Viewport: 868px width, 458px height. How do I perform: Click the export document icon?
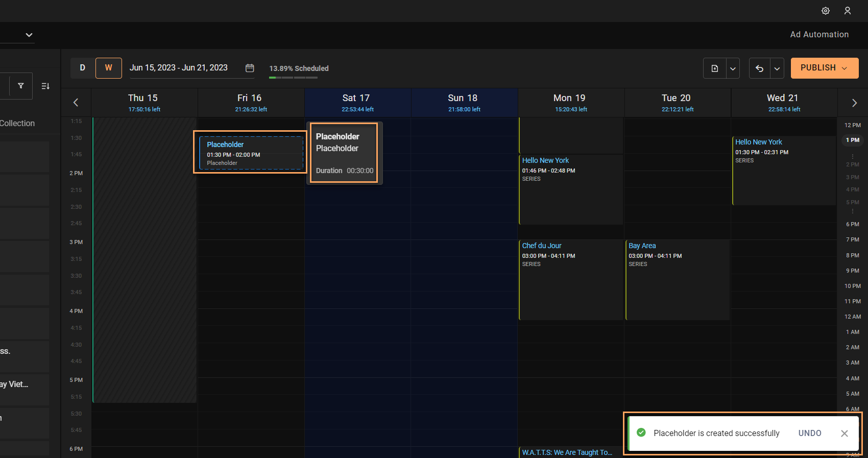click(x=715, y=68)
